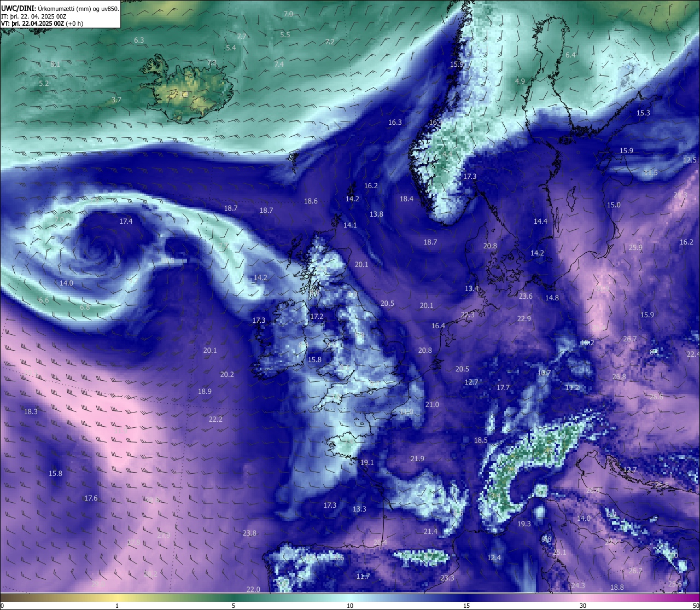
Task: Click the 24.3 value label
Action: pos(578,586)
